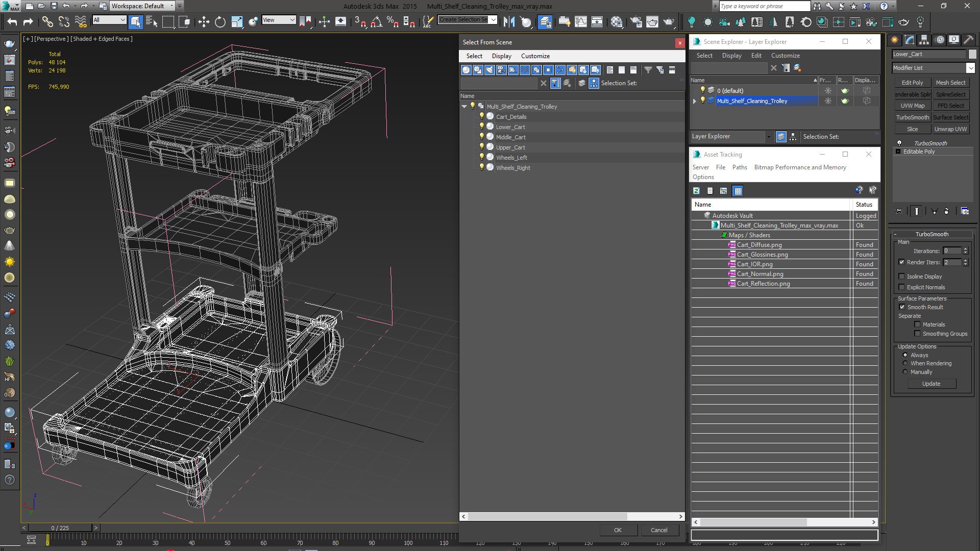The image size is (980, 551).
Task: Select the Move transform tool
Action: (203, 21)
